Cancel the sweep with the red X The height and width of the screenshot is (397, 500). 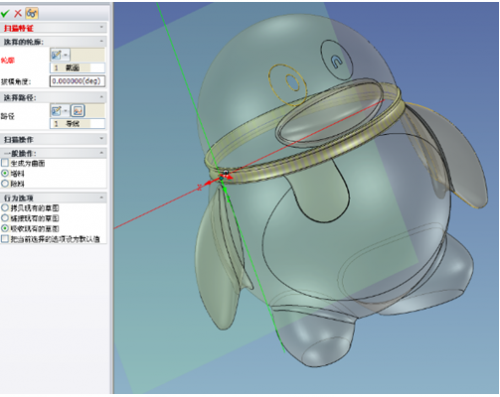[x=18, y=13]
